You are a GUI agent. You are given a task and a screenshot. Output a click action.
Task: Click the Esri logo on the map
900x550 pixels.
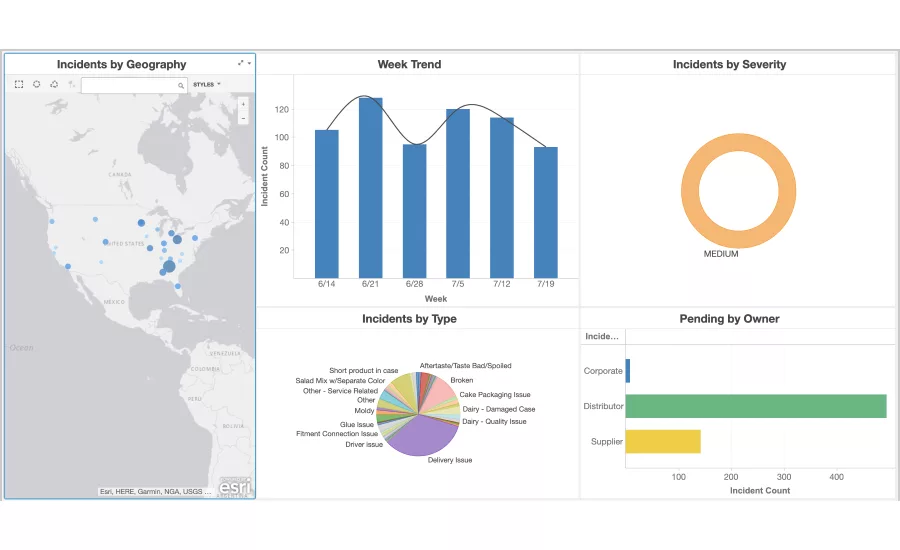pyautogui.click(x=235, y=486)
